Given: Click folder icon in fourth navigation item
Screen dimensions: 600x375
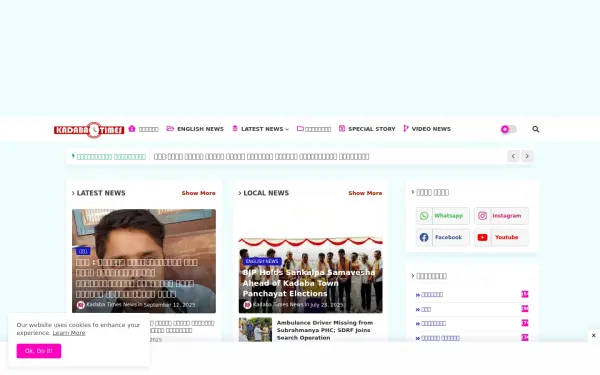Looking at the screenshot, I should [300, 129].
